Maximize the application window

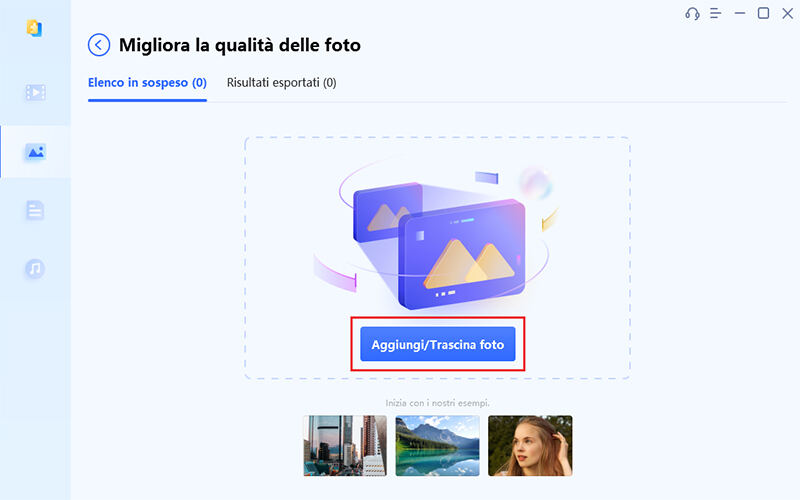763,13
